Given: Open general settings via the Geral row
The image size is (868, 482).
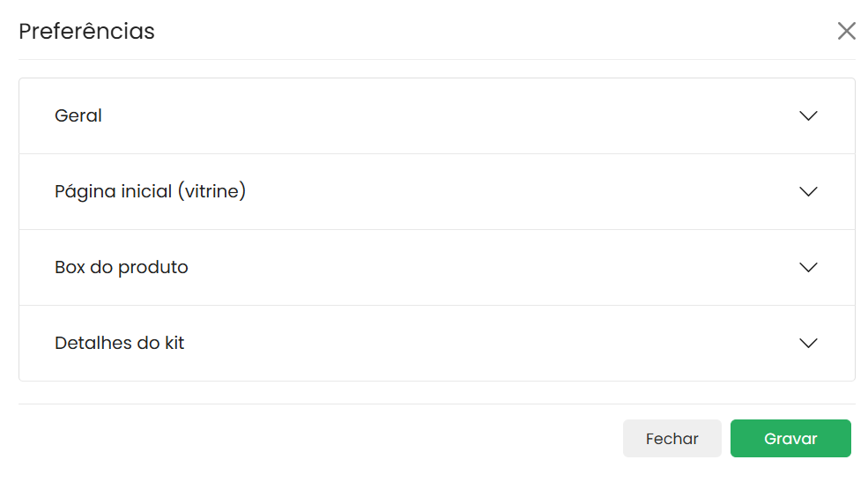Looking at the screenshot, I should pyautogui.click(x=352, y=116).
